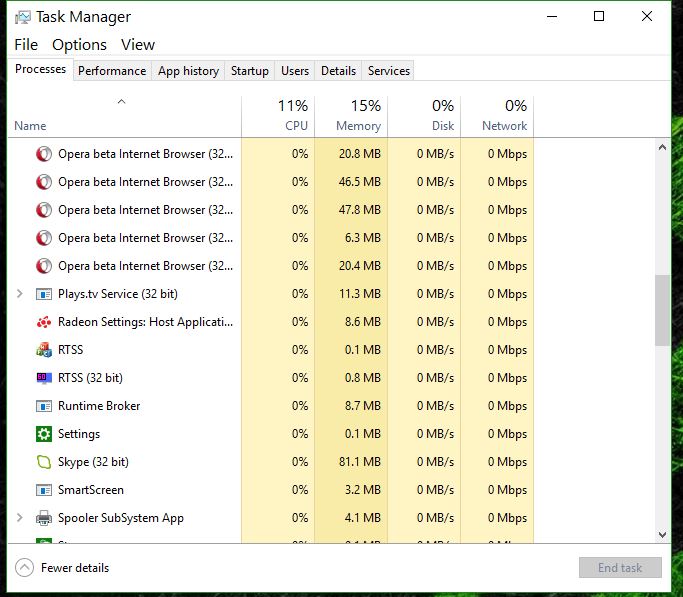
Task: Expand the Spooler SubSystem App group
Action: (20, 518)
